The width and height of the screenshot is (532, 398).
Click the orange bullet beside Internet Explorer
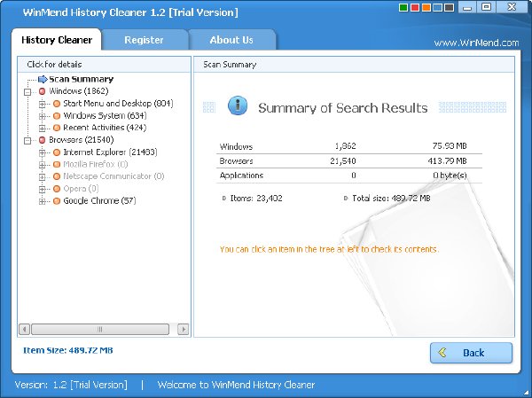[x=57, y=152]
